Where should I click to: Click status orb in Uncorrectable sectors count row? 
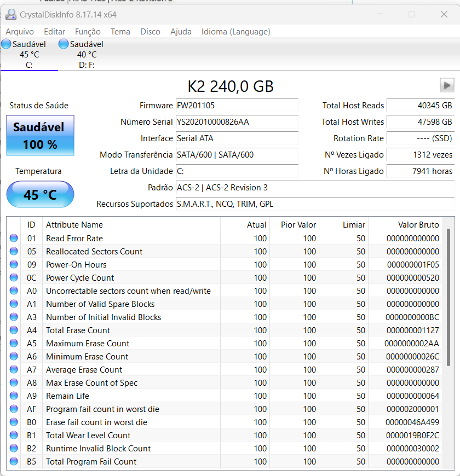coord(14,291)
